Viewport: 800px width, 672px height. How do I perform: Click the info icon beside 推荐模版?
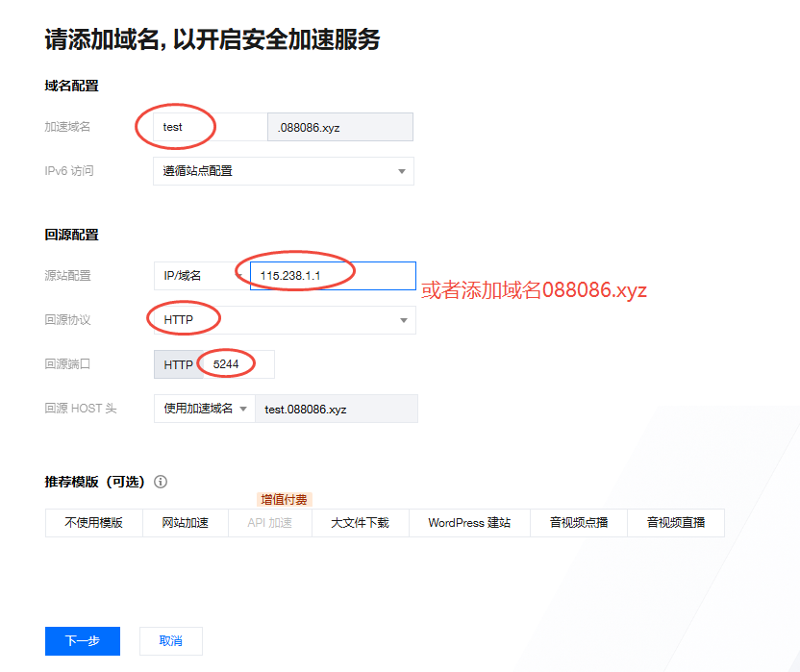tap(161, 482)
